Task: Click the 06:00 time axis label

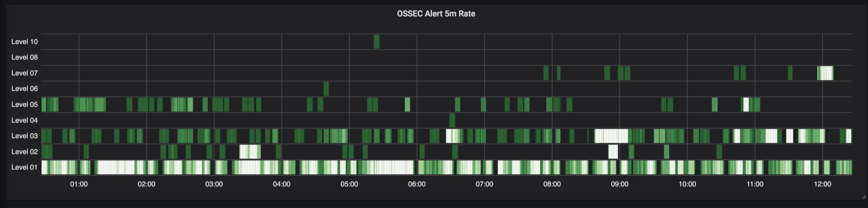Action: click(x=417, y=184)
